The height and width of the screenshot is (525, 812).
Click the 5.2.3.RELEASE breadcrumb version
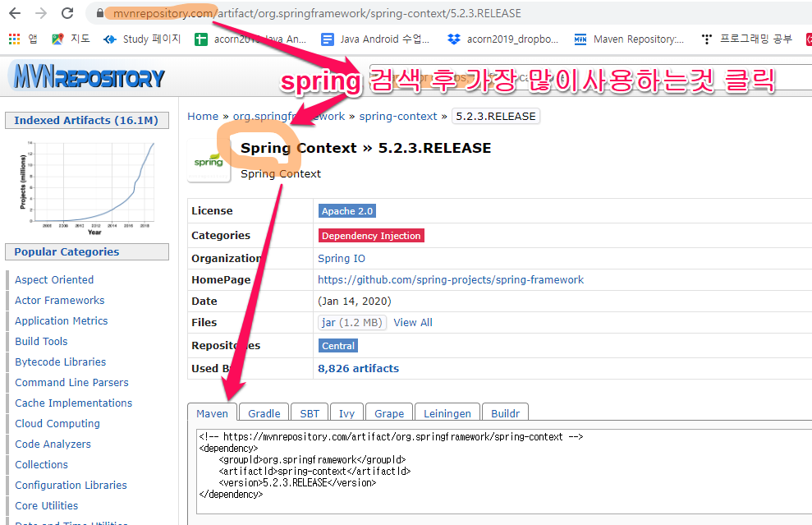point(496,116)
